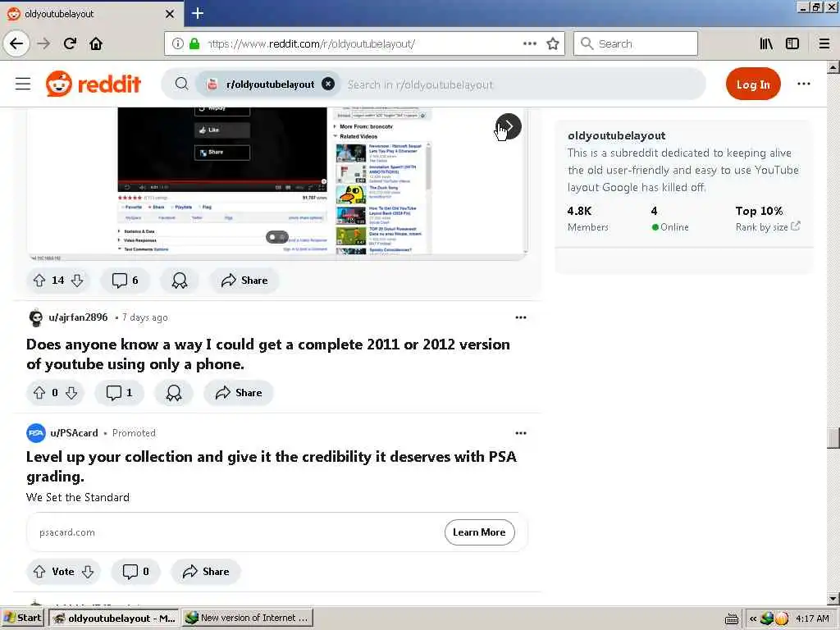Click the on-screen keyboard tray icon

click(731, 619)
